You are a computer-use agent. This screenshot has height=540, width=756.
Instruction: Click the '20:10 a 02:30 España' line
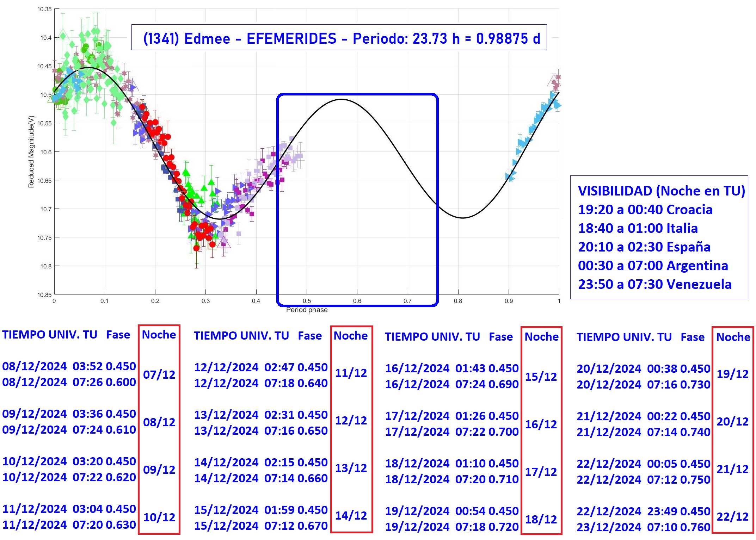point(644,247)
